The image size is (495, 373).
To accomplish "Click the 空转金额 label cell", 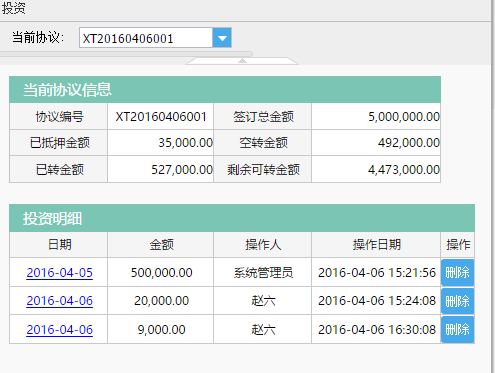I will (x=263, y=143).
